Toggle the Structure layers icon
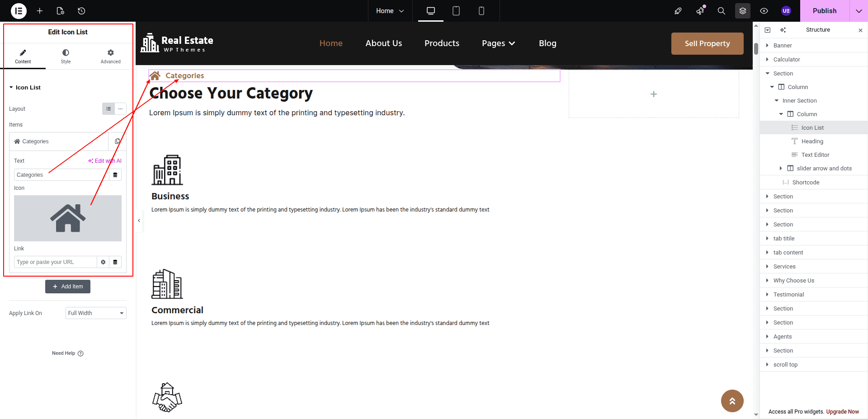Viewport: 868px width, 419px height. tap(742, 11)
